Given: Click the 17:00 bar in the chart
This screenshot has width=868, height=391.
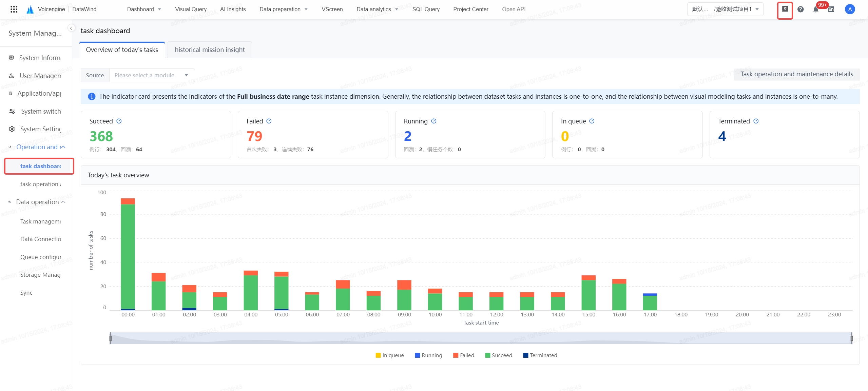Looking at the screenshot, I should (650, 302).
